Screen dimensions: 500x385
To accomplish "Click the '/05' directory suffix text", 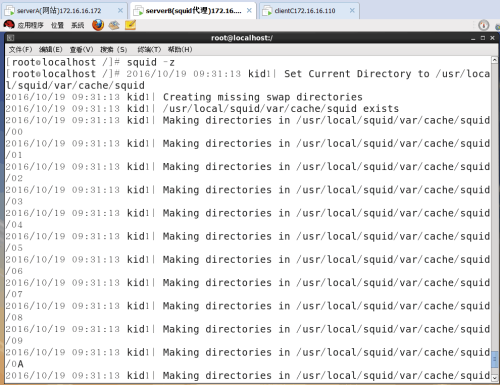I will (14, 248).
